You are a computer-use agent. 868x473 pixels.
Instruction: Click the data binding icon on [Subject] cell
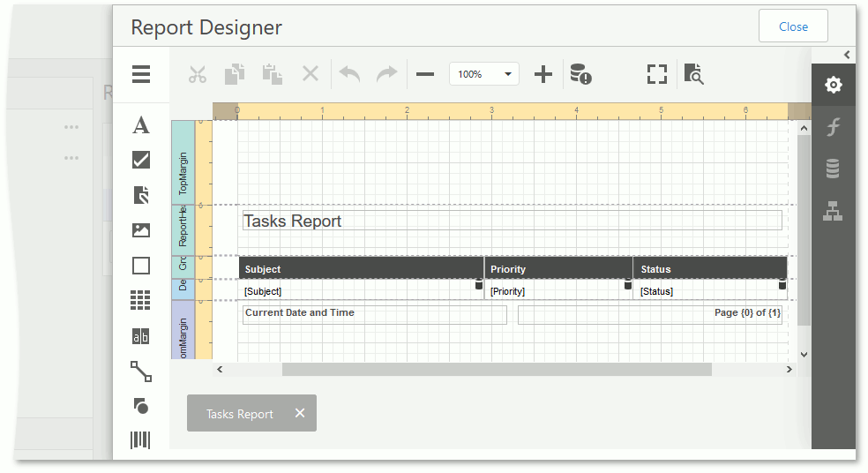tap(479, 285)
